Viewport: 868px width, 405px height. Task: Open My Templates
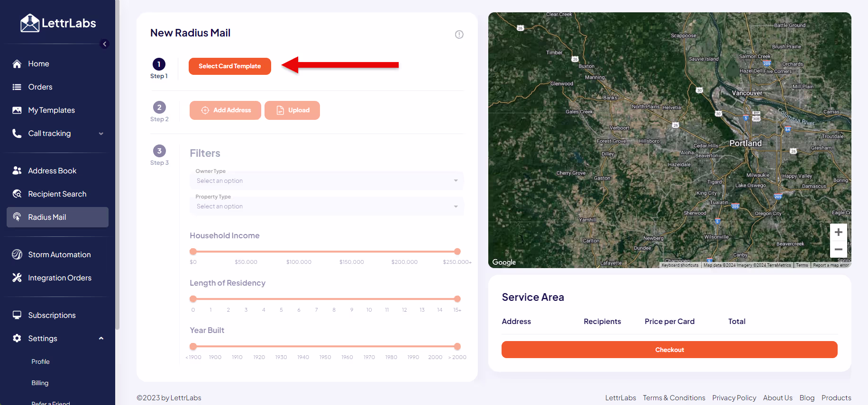[57, 110]
